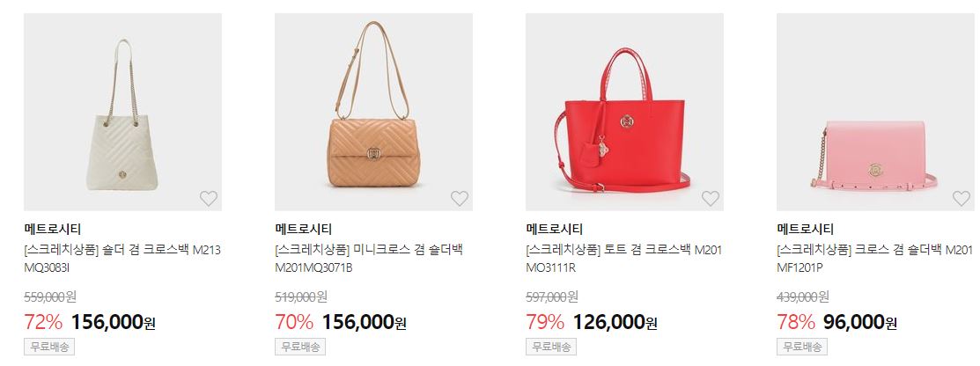Click 무료배송 badge under white bag
980x366 pixels.
point(49,347)
